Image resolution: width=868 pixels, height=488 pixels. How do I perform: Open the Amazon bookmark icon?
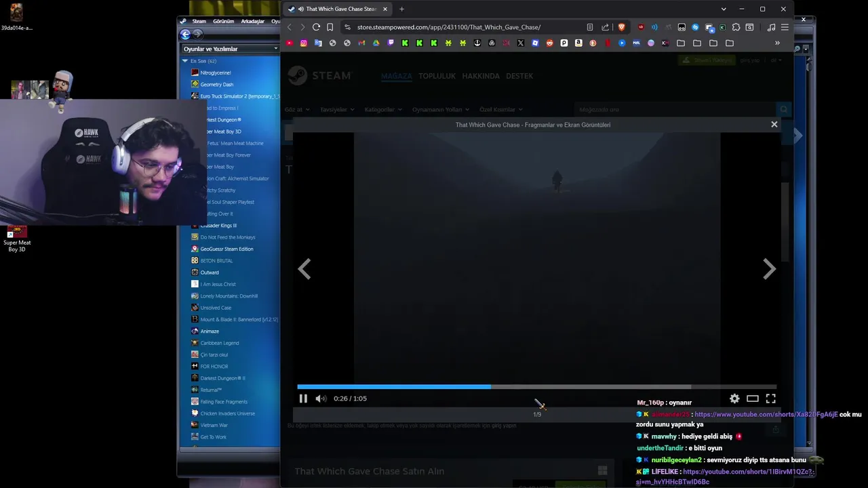(578, 43)
